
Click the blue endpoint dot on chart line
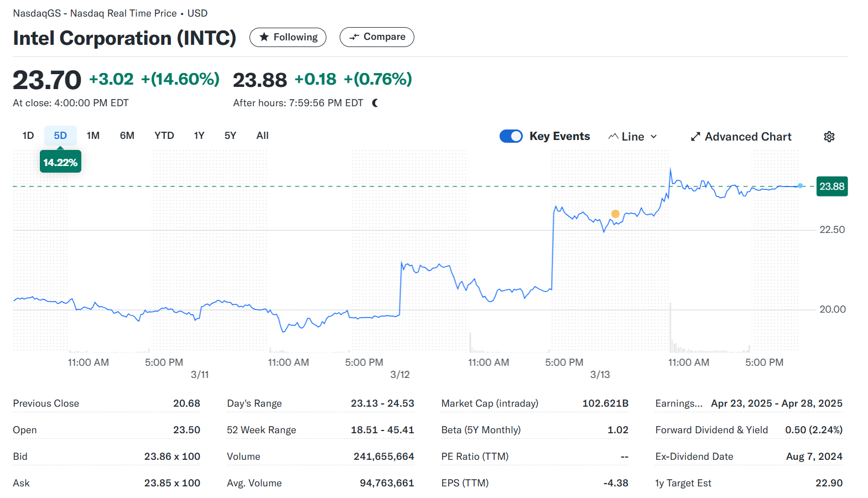(x=800, y=185)
